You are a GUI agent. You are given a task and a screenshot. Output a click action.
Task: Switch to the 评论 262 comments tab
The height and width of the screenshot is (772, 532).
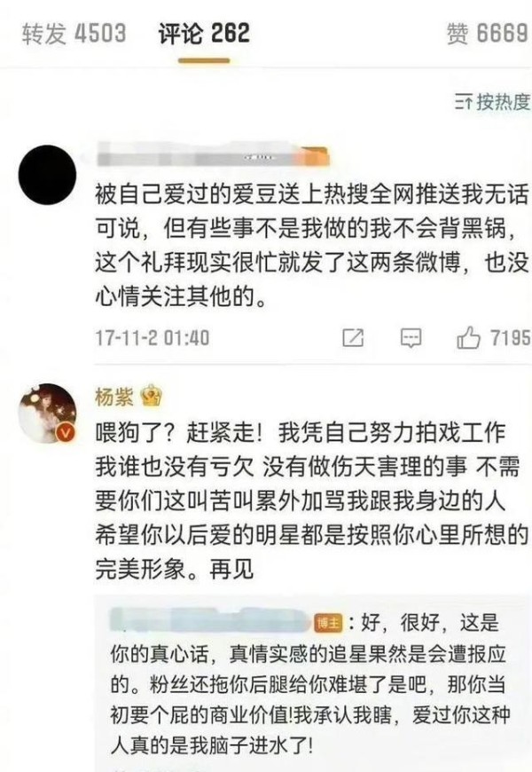tap(204, 34)
